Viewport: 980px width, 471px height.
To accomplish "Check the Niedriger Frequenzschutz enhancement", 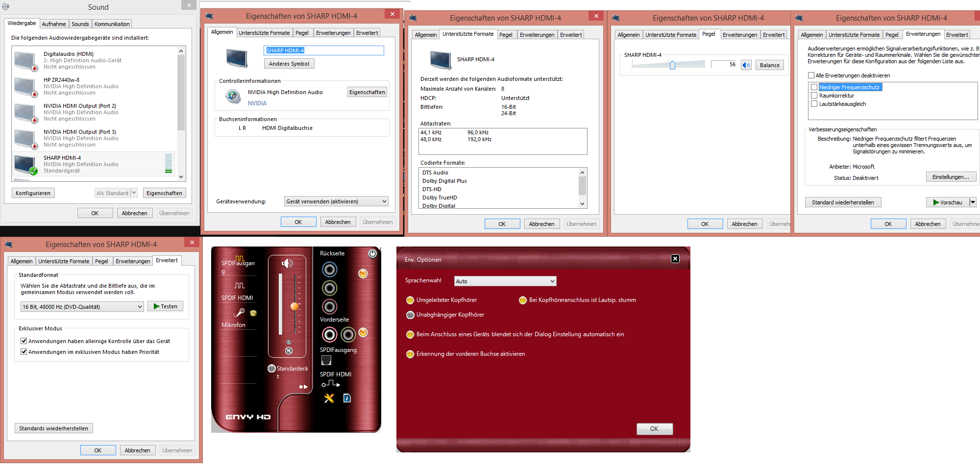I will (x=814, y=87).
